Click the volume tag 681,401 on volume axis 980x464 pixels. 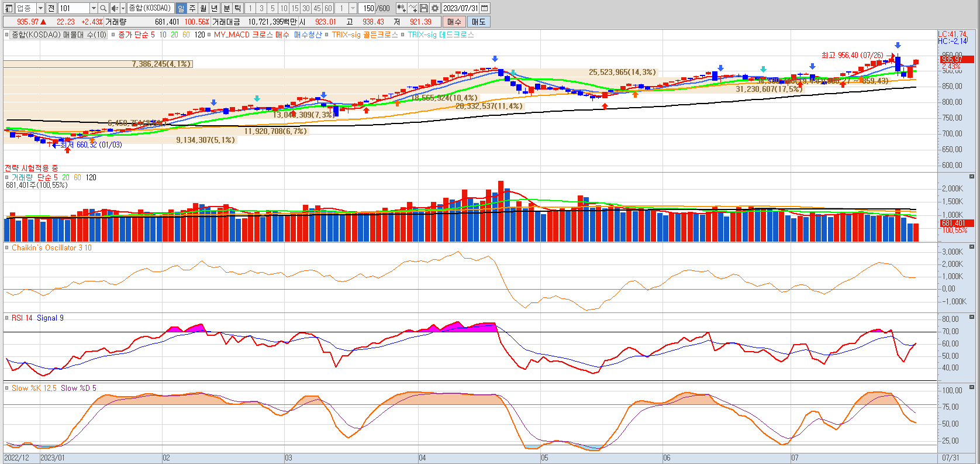click(957, 223)
